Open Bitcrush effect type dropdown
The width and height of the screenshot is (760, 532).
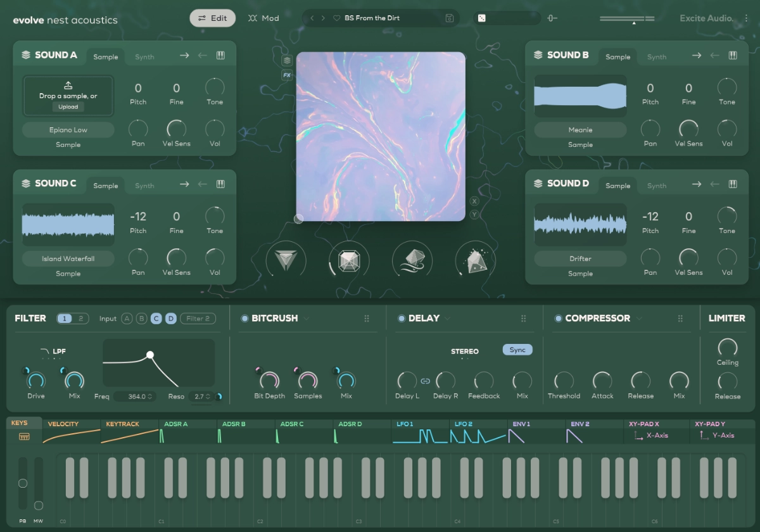pos(307,319)
